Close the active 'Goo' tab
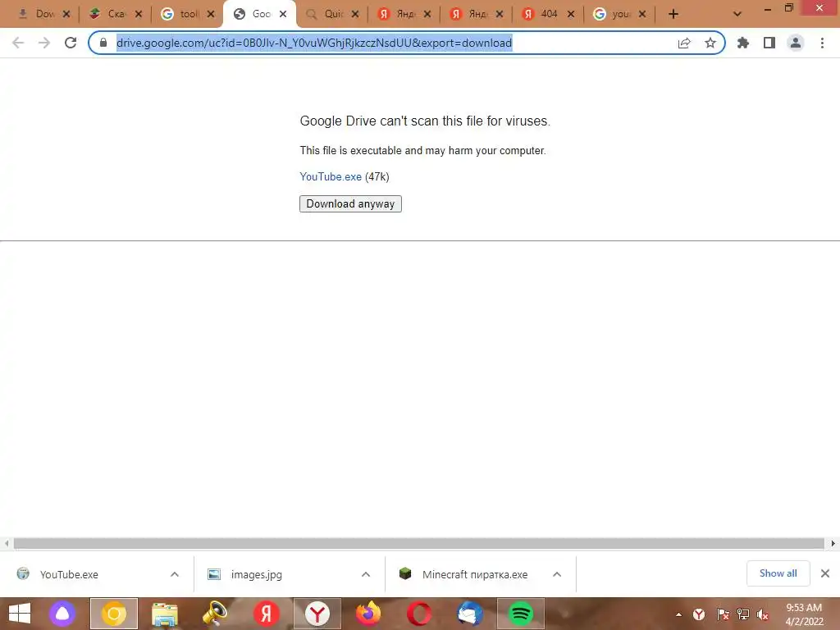 coord(283,14)
